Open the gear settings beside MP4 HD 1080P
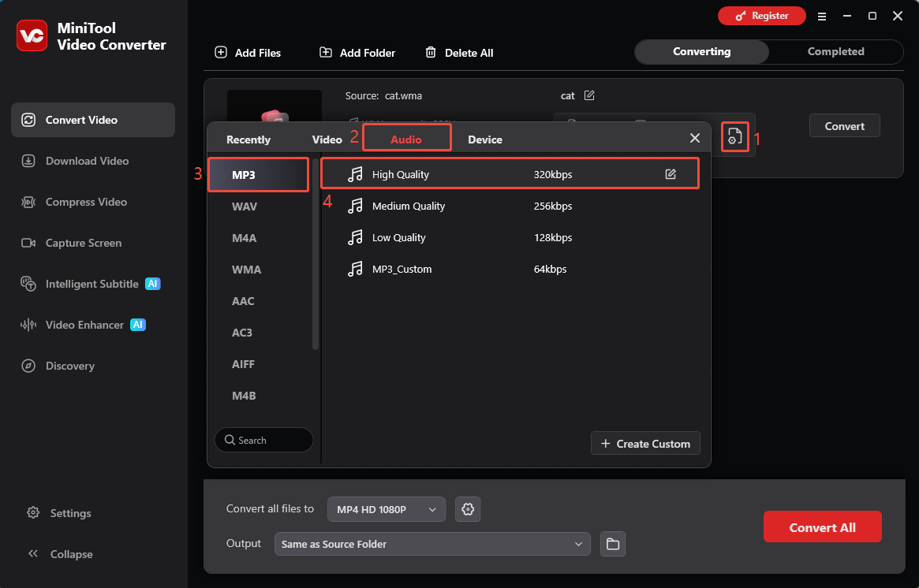 point(468,509)
